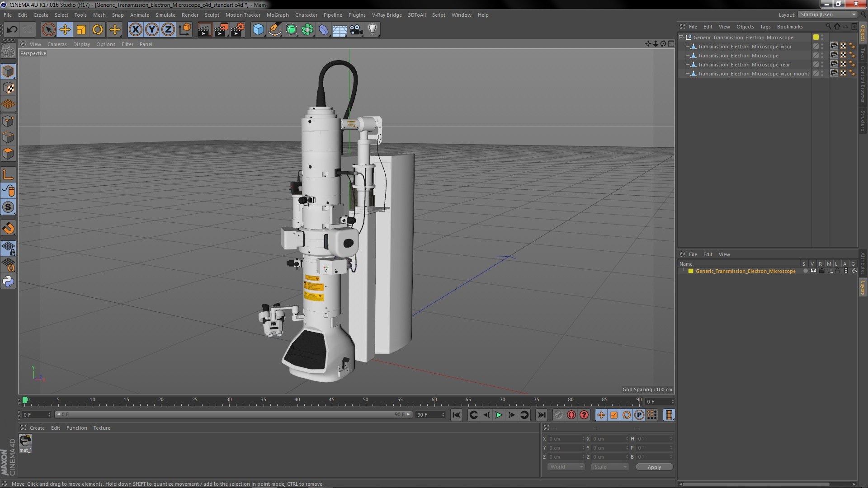Open viewport Display menu
The image size is (868, 488).
(81, 44)
